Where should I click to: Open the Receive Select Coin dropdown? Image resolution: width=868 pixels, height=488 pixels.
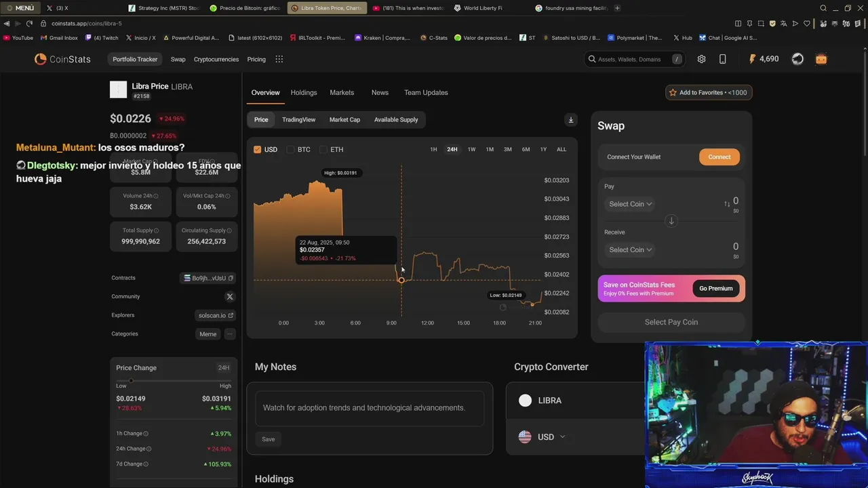[630, 250]
